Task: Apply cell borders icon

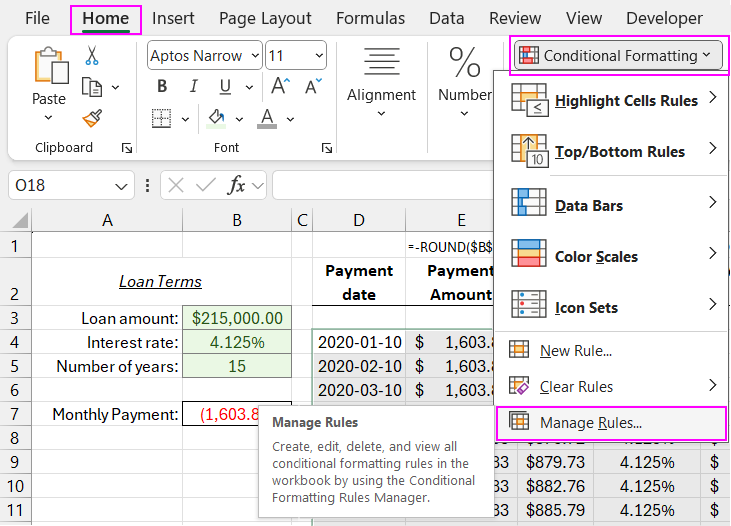Action: [161, 118]
